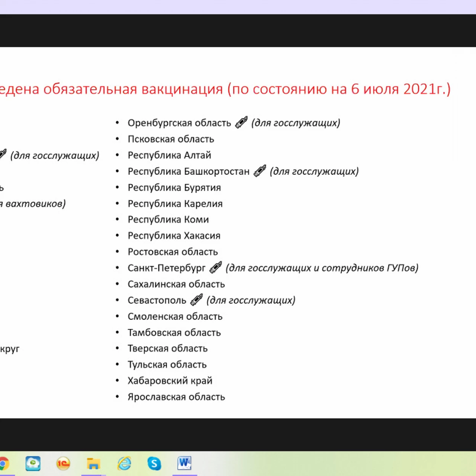Image resolution: width=476 pixels, height=476 pixels.
Task: Click syringe icon beside Республика Башкортостан
Action: (260, 171)
